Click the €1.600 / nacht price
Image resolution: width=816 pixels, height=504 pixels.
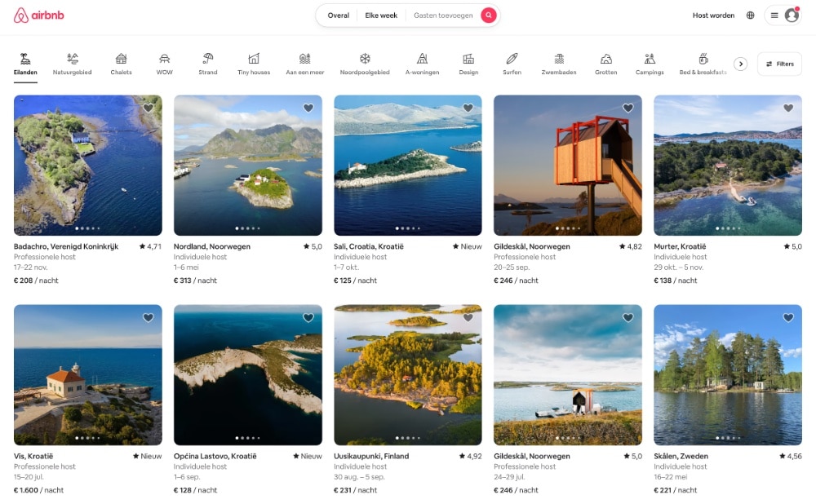38,490
